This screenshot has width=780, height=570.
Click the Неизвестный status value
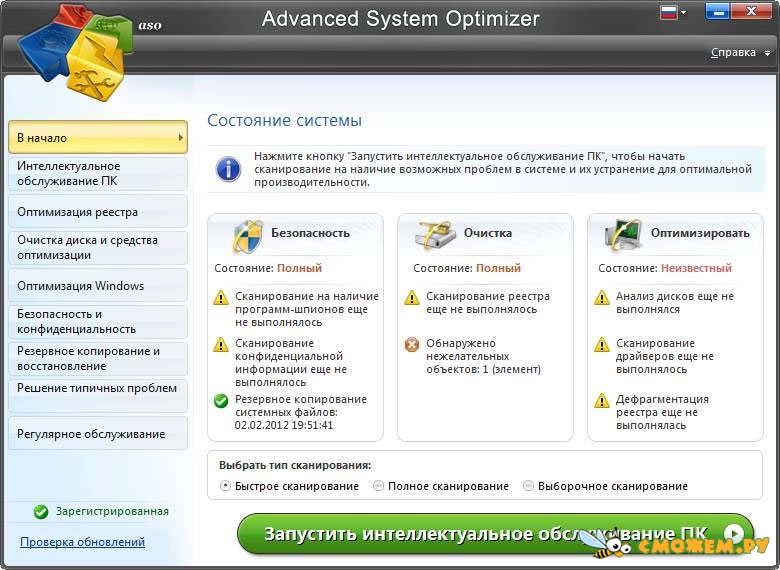pyautogui.click(x=696, y=268)
